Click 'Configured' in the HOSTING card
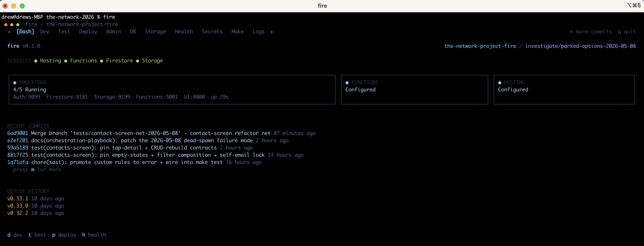Screen dimensions: 644x246 513,89
